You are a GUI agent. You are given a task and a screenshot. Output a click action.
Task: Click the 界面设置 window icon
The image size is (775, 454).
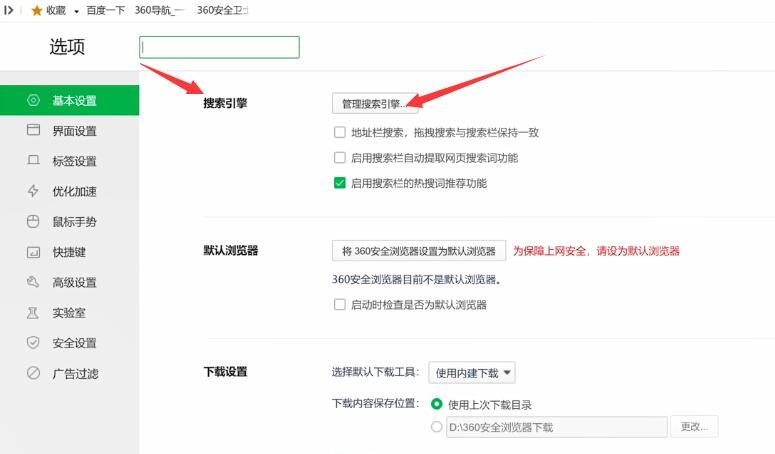[x=33, y=130]
